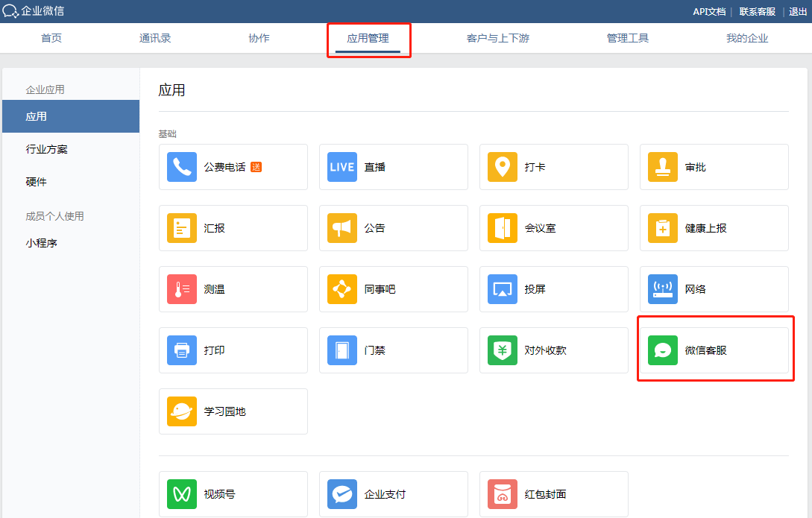Click the 学习园地 label text
The height and width of the screenshot is (518, 812).
click(x=224, y=411)
